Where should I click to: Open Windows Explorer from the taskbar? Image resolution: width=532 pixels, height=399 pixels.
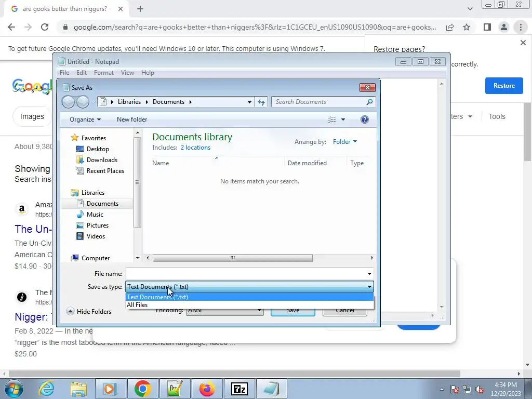coord(79,389)
